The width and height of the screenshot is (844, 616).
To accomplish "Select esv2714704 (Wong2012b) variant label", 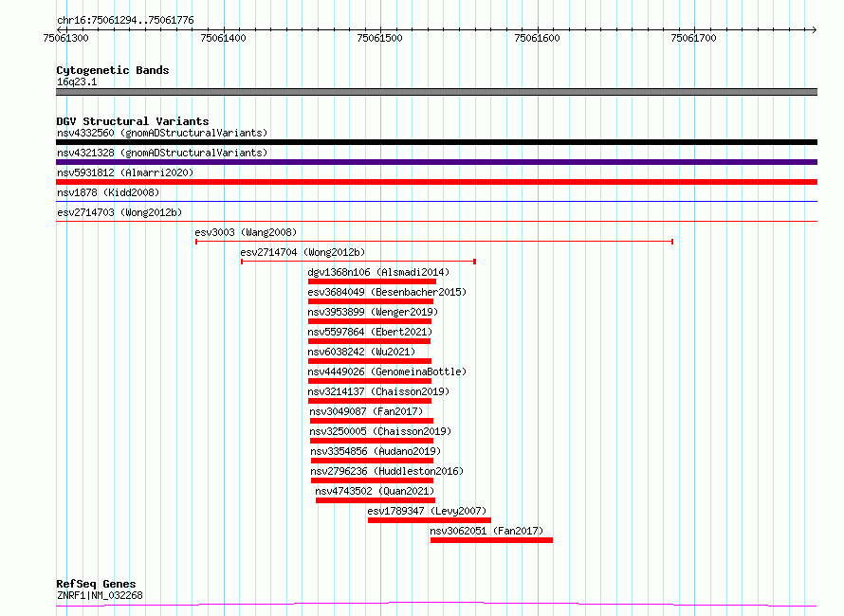I will [x=303, y=252].
